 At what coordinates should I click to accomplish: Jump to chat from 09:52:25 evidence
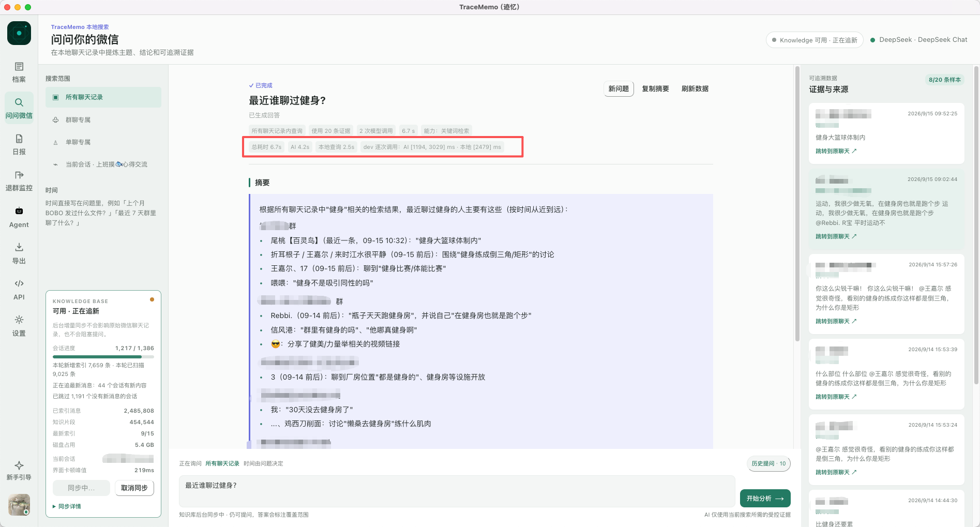[x=836, y=151]
